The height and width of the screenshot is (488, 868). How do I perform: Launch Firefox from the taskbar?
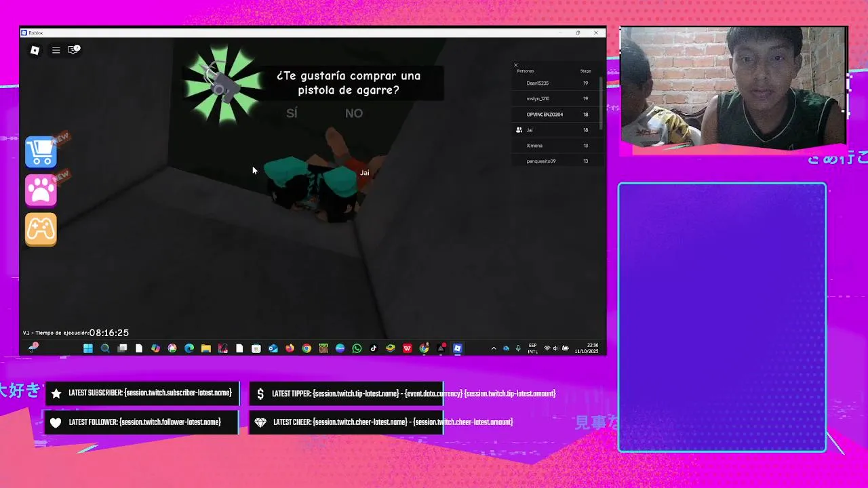290,348
